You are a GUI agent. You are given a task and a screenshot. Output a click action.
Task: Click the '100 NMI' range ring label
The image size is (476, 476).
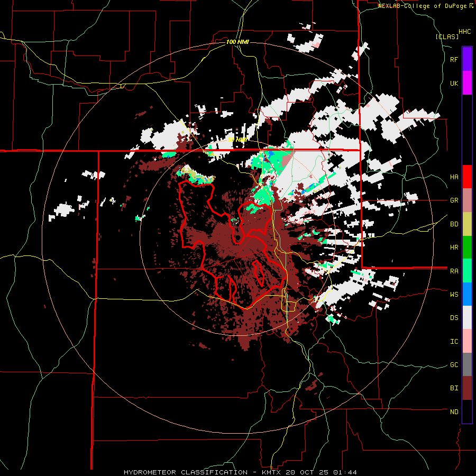(237, 42)
